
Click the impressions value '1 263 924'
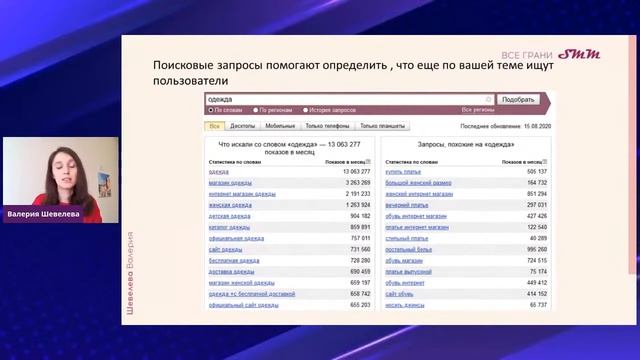point(358,205)
